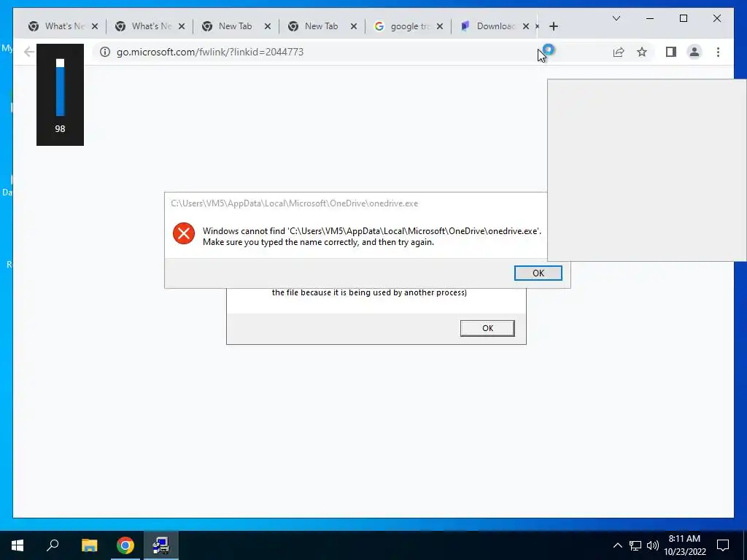Go back with the browser arrow
The image size is (747, 560).
pos(28,52)
